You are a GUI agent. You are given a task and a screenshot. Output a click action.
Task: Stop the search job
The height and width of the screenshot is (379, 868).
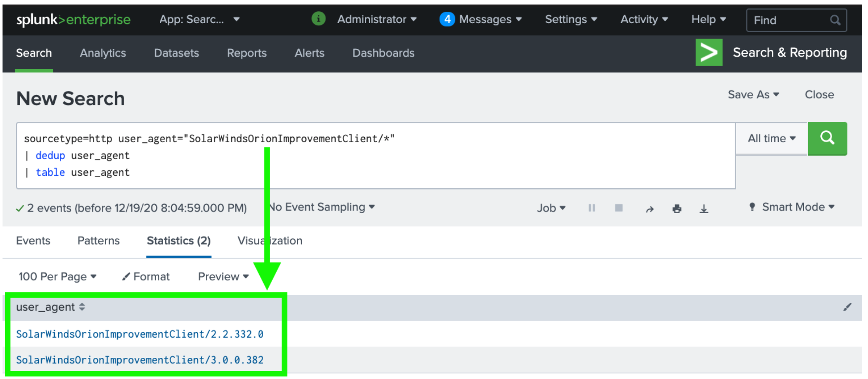(x=619, y=208)
